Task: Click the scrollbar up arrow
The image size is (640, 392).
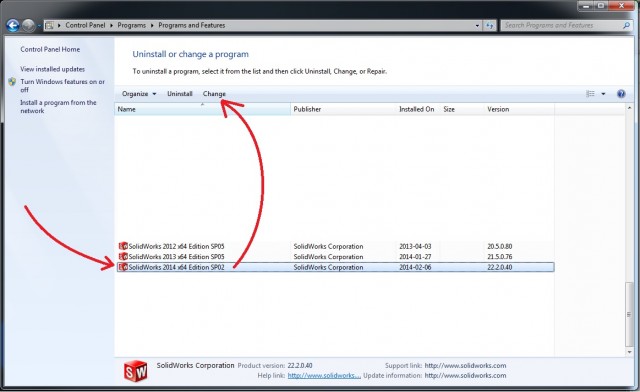Action: (x=629, y=108)
